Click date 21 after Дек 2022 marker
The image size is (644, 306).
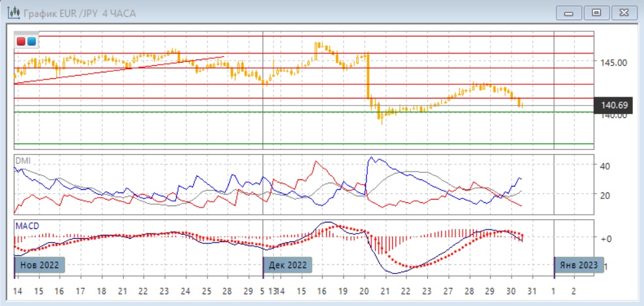click(x=385, y=290)
